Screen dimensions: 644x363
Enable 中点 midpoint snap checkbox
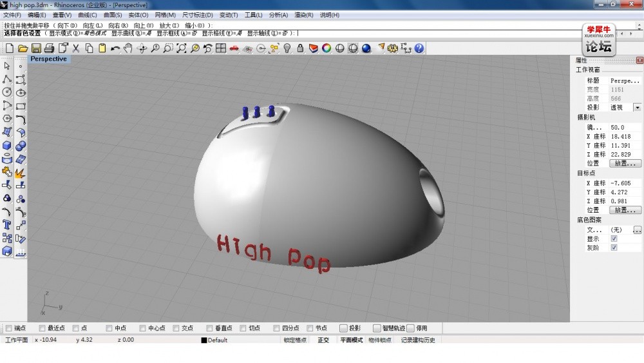pyautogui.click(x=109, y=328)
